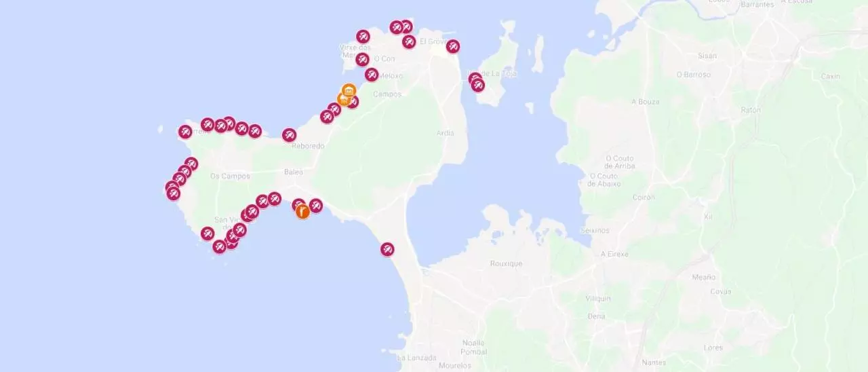Image resolution: width=868 pixels, height=372 pixels.
Task: Select the Meaño place label
Action: pyautogui.click(x=704, y=277)
